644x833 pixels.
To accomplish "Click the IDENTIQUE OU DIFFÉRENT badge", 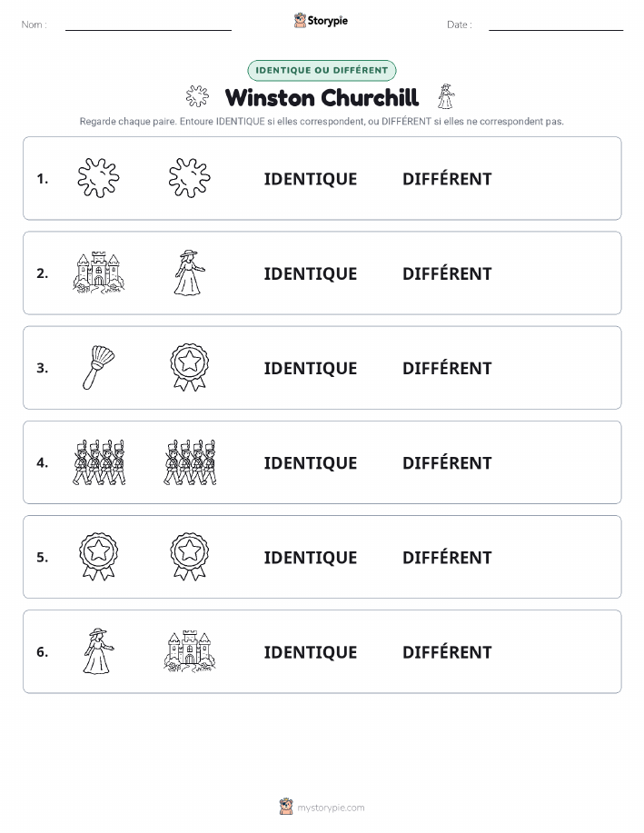I will click(x=322, y=70).
